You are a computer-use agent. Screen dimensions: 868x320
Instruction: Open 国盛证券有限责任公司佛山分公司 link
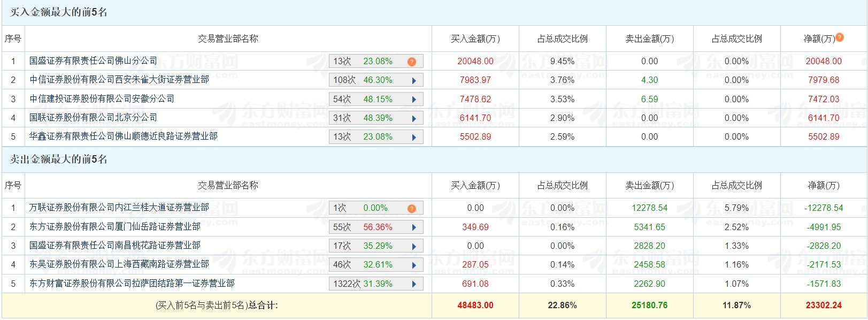pyautogui.click(x=94, y=61)
